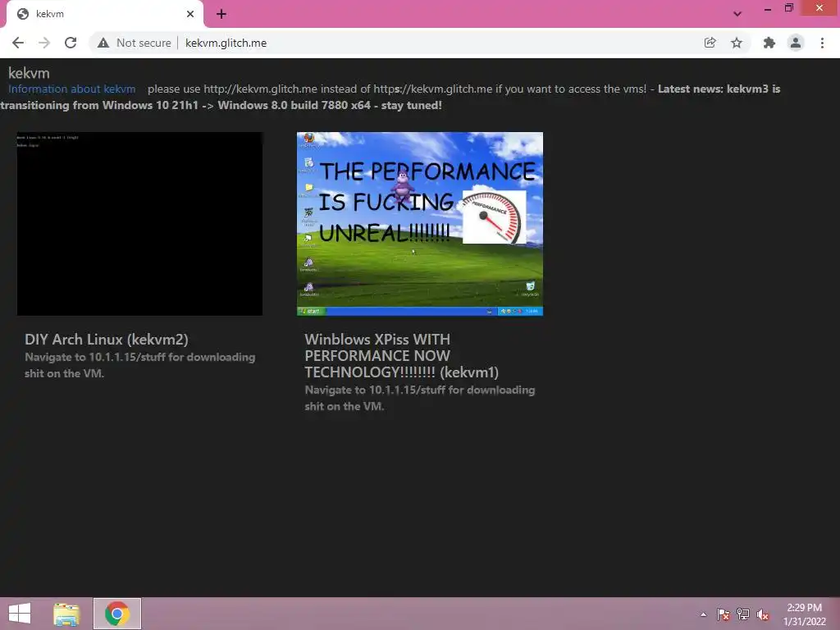The width and height of the screenshot is (840, 630).
Task: Click the Chrome taskbar icon
Action: [x=117, y=614]
